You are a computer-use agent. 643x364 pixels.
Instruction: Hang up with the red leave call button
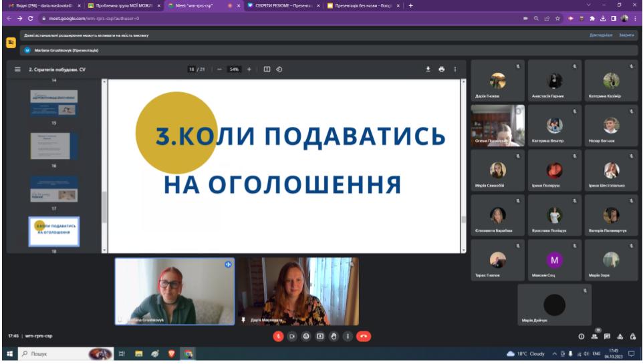point(364,336)
